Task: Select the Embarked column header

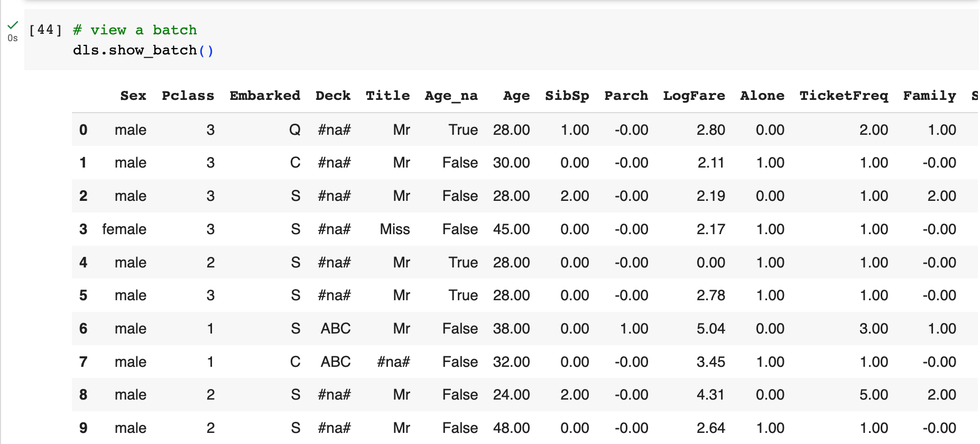Action: coord(265,96)
